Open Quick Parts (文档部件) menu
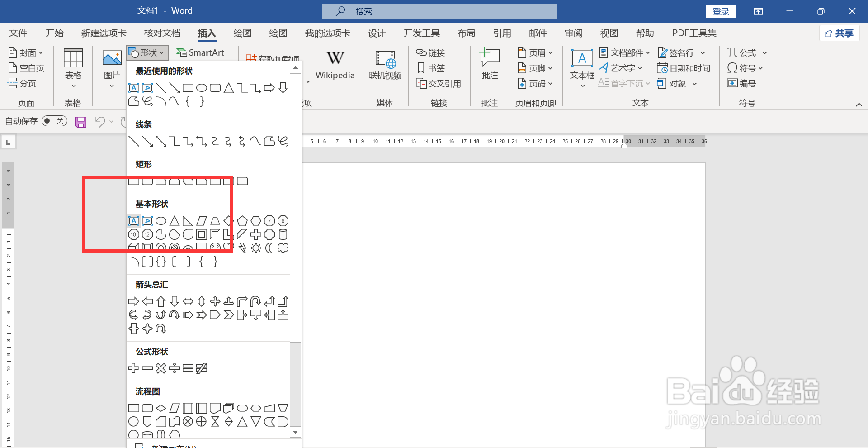 tap(625, 53)
